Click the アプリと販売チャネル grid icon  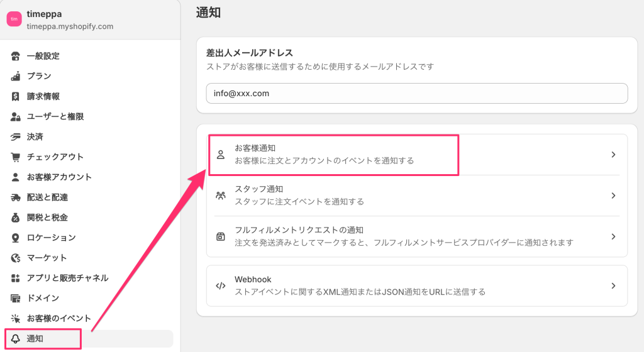coord(15,278)
